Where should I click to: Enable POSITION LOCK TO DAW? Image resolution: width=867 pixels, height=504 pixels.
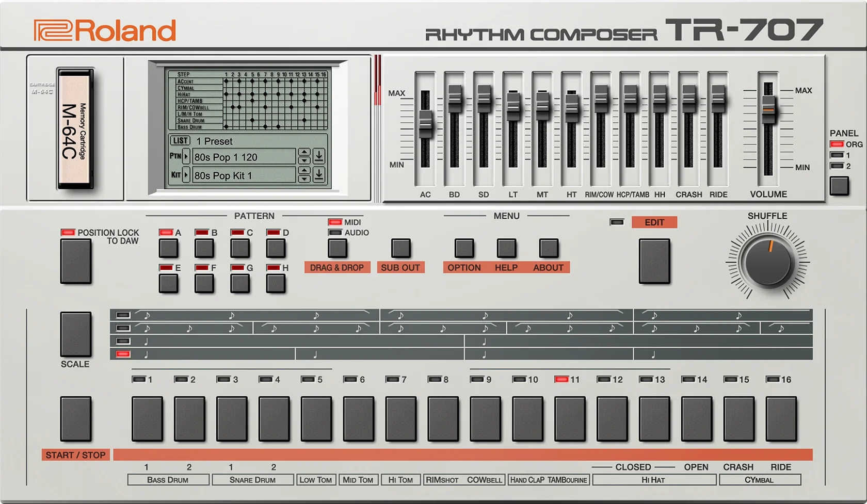click(76, 261)
